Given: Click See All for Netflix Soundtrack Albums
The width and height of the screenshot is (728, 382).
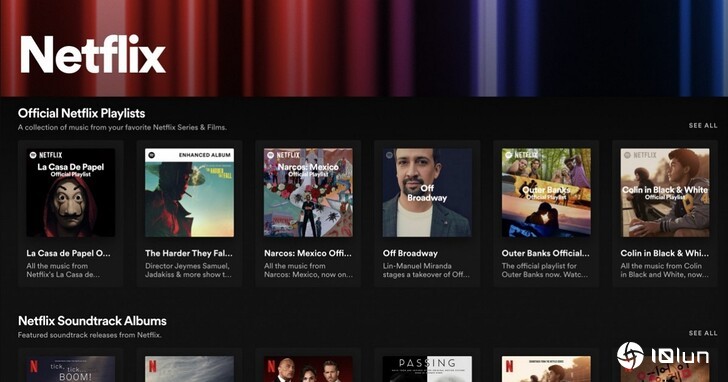Looking at the screenshot, I should click(x=703, y=333).
